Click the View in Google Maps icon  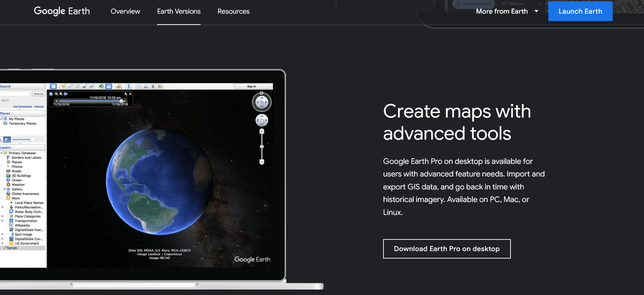160,87
